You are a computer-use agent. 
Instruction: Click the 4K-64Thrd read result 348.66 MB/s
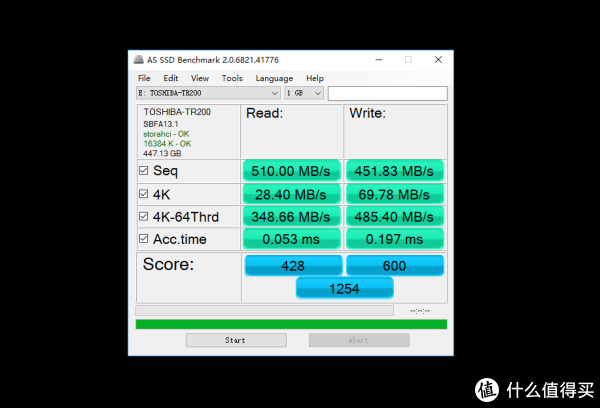pyautogui.click(x=291, y=217)
